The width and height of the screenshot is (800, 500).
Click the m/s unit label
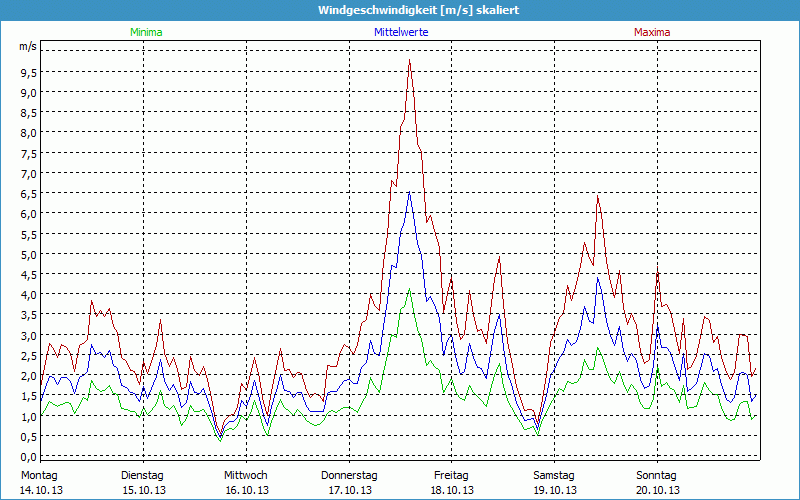click(x=27, y=46)
